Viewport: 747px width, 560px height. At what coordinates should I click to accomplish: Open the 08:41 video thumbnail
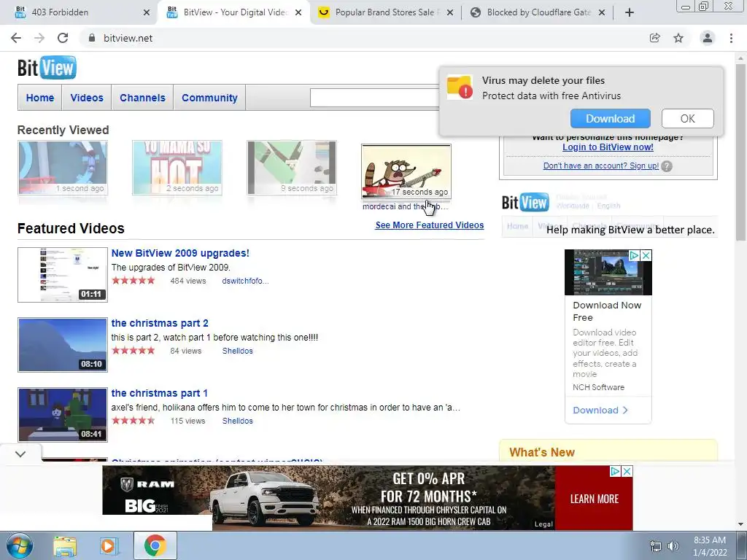tap(63, 415)
